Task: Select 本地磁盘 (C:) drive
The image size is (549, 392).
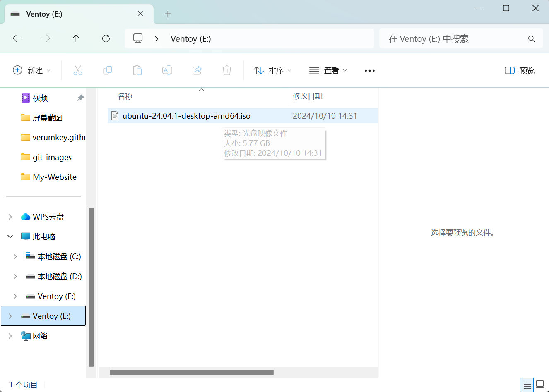Action: (x=53, y=256)
